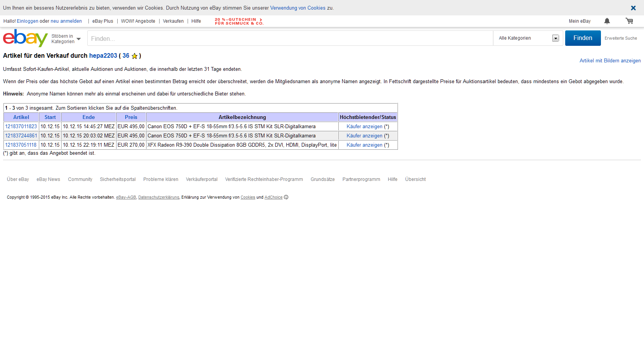Image resolution: width=644 pixels, height=348 pixels.
Task: Open WOW! Angebote menu item
Action: pos(138,21)
